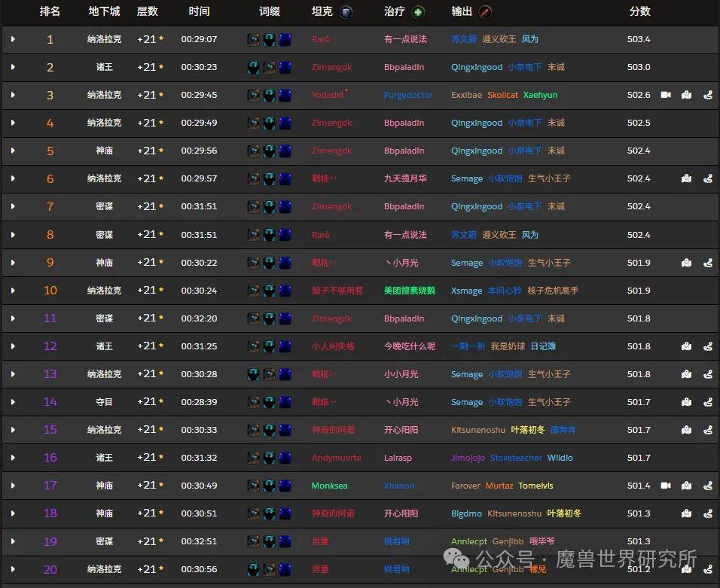The height and width of the screenshot is (588, 720).
Task: Expand the rank 7 row arrow
Action: pyautogui.click(x=13, y=206)
